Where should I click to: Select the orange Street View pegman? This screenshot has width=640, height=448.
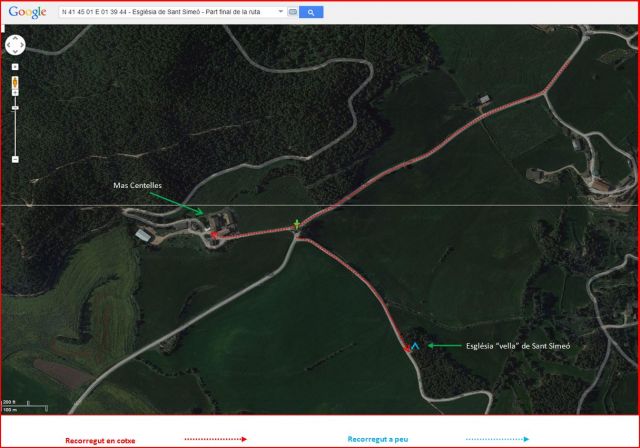pyautogui.click(x=15, y=82)
